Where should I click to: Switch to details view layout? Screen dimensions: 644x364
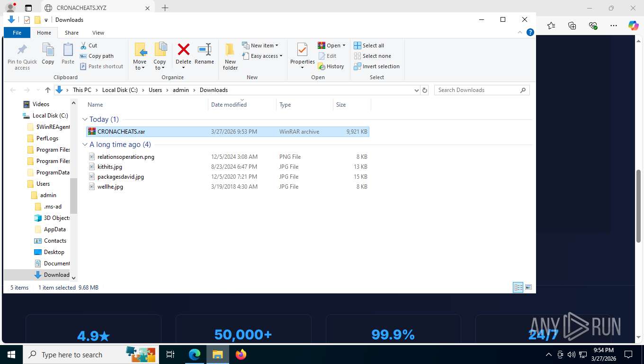[519, 287]
